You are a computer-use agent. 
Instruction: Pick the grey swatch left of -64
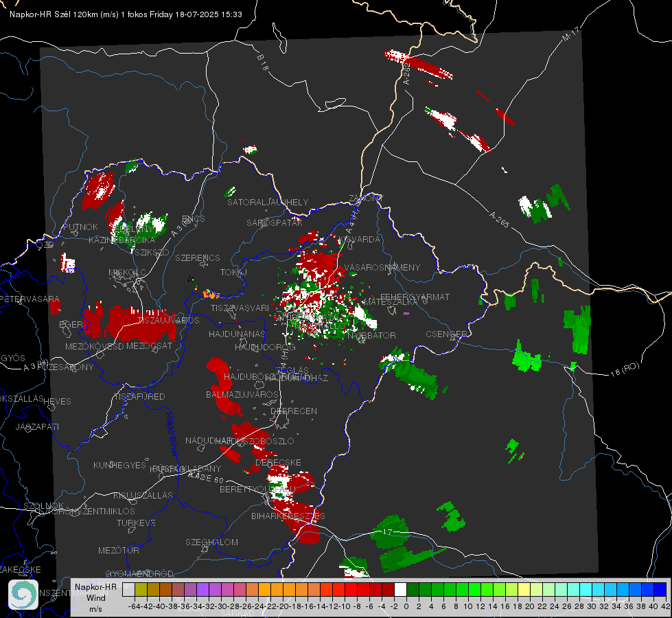[128, 589]
